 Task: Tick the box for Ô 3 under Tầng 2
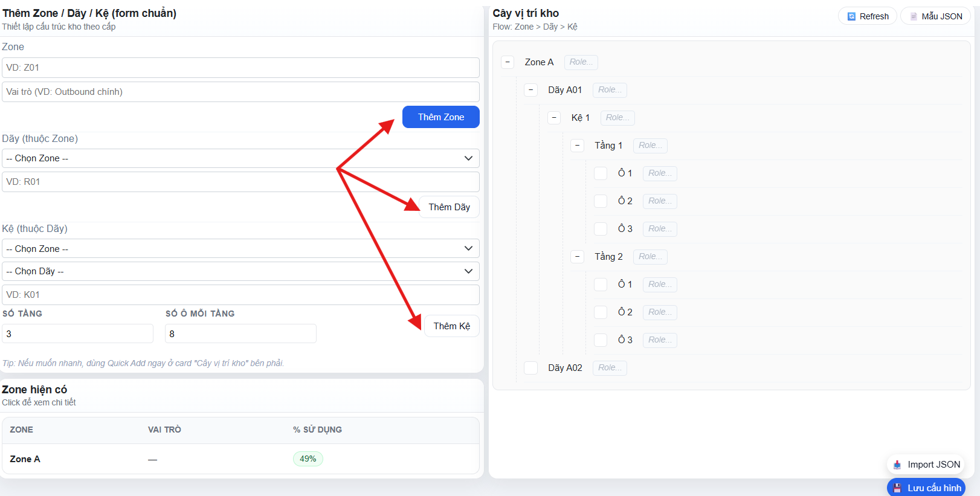tap(601, 340)
